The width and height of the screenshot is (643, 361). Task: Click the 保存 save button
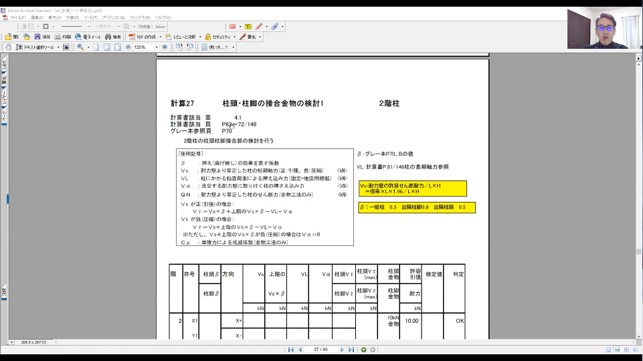tap(42, 37)
